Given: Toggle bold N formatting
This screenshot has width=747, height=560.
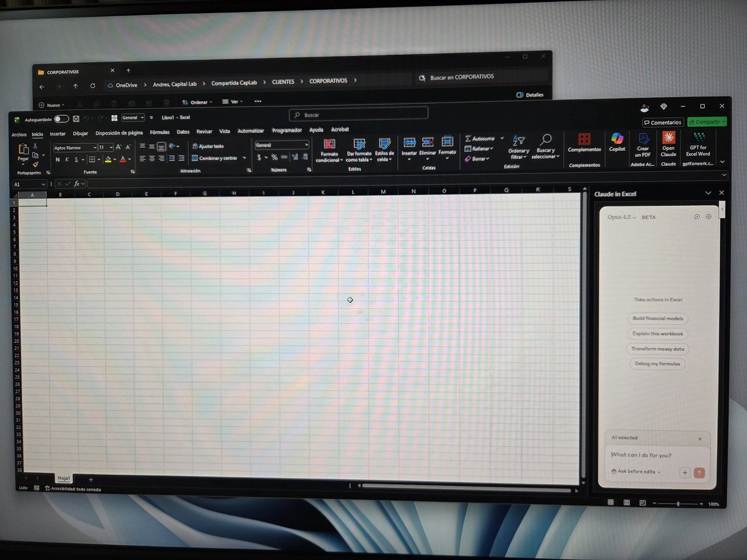Looking at the screenshot, I should point(57,159).
